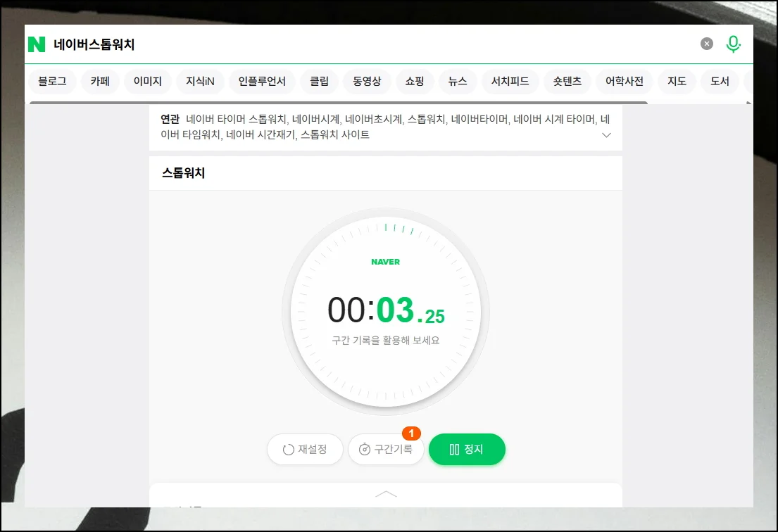The height and width of the screenshot is (532, 778).
Task: Go to the 인플루언서 tab
Action: click(262, 82)
